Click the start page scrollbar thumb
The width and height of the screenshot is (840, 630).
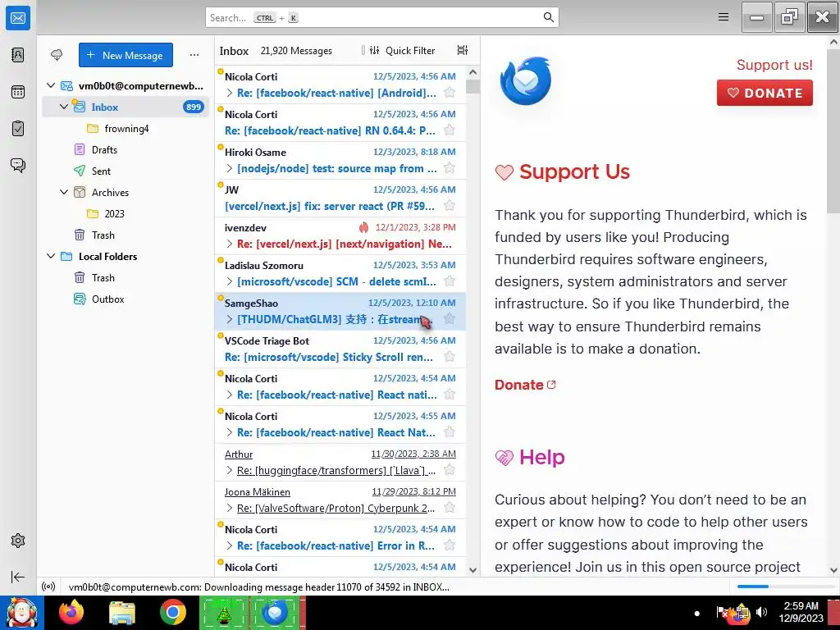click(833, 130)
